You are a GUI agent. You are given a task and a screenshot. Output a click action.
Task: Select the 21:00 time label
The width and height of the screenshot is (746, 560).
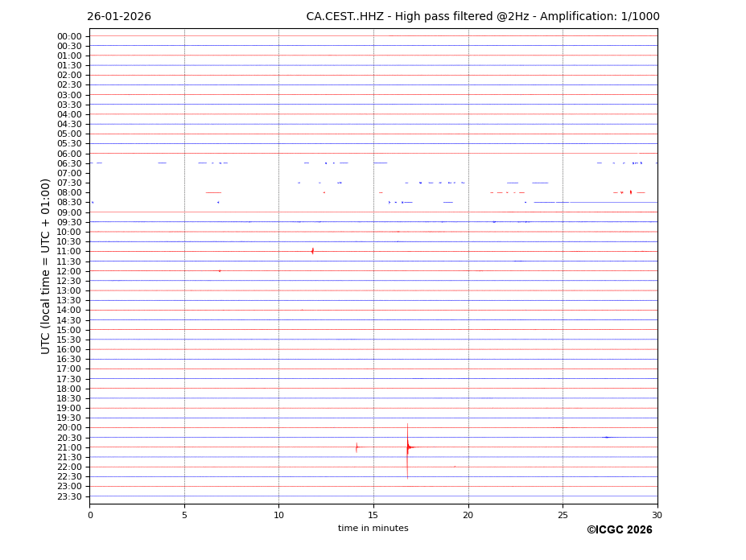[x=69, y=447]
